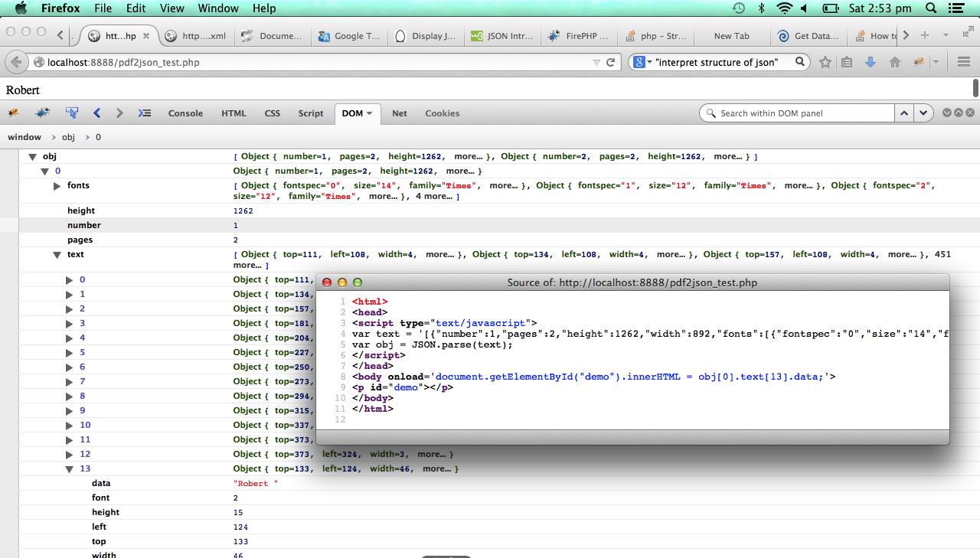Viewport: 980px width, 558px height.
Task: Open the Time Machine menu bar icon
Action: point(738,8)
